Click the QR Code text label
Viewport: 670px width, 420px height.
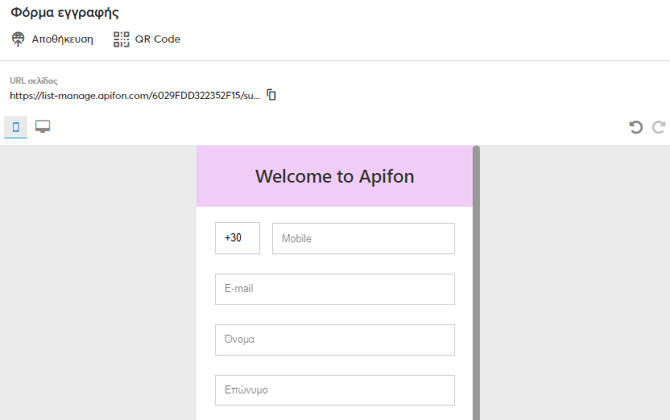coord(158,39)
